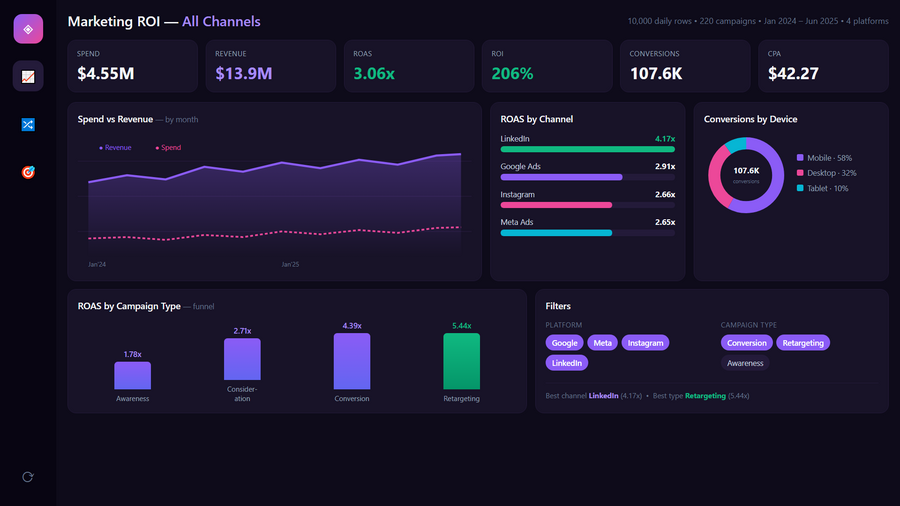Click the dataset summary text in header

[x=758, y=21]
